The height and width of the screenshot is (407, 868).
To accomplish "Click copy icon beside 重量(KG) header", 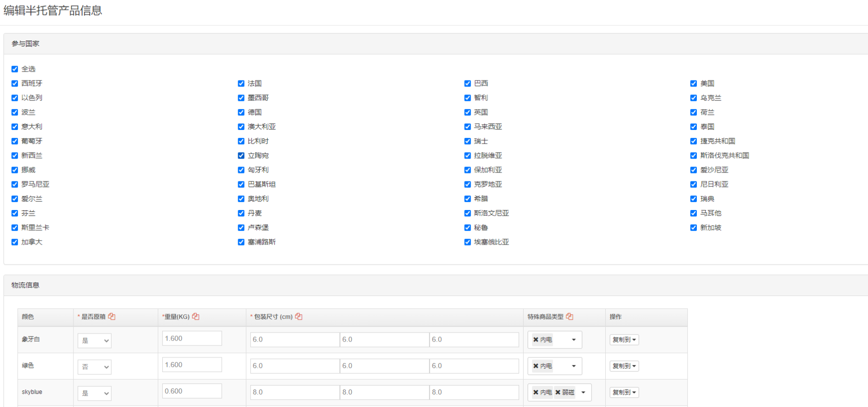I will (196, 316).
